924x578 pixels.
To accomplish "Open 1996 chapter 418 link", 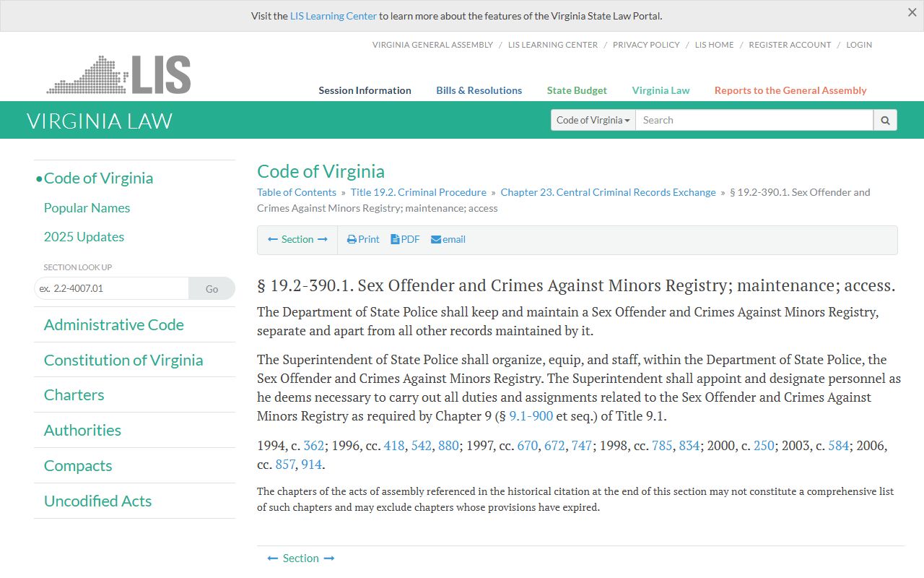I will (x=394, y=445).
